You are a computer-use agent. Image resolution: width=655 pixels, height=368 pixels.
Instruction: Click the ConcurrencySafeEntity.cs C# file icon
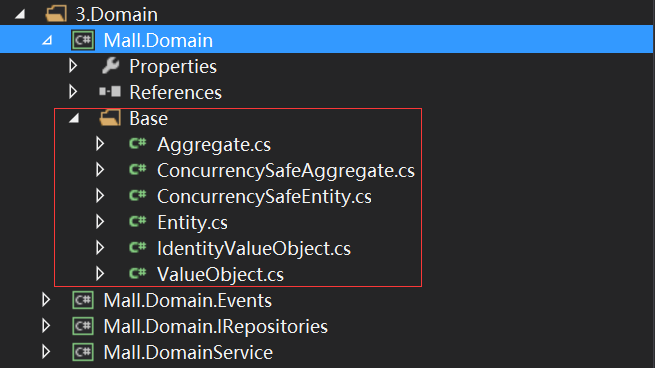coord(137,195)
